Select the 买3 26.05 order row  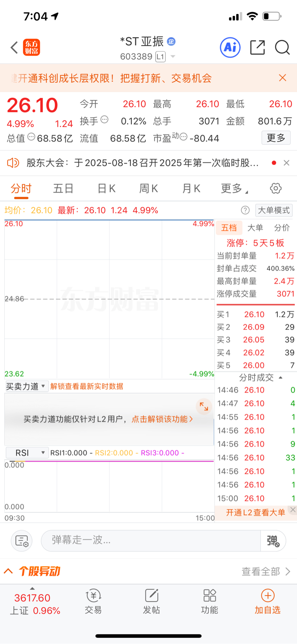click(256, 340)
